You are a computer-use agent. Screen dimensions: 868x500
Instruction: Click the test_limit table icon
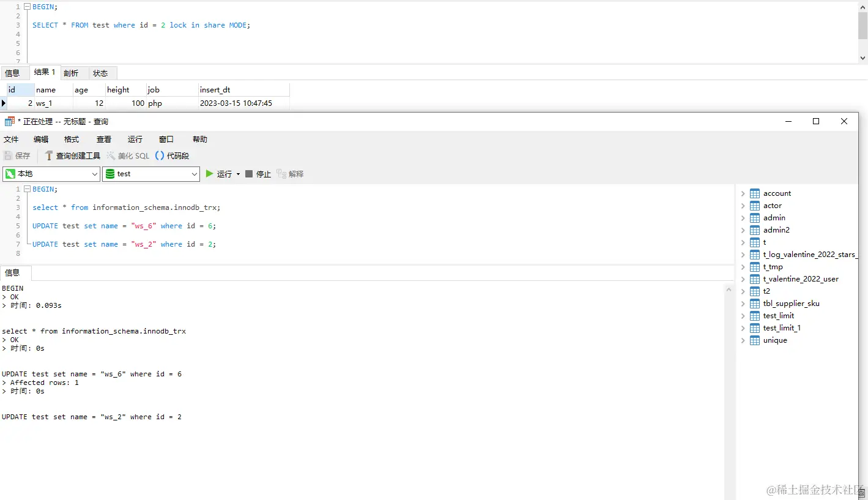point(755,316)
